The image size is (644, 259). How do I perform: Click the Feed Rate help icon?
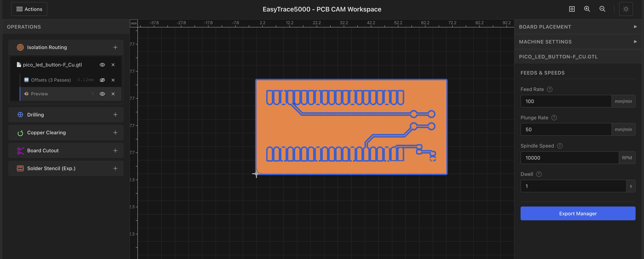coord(550,89)
